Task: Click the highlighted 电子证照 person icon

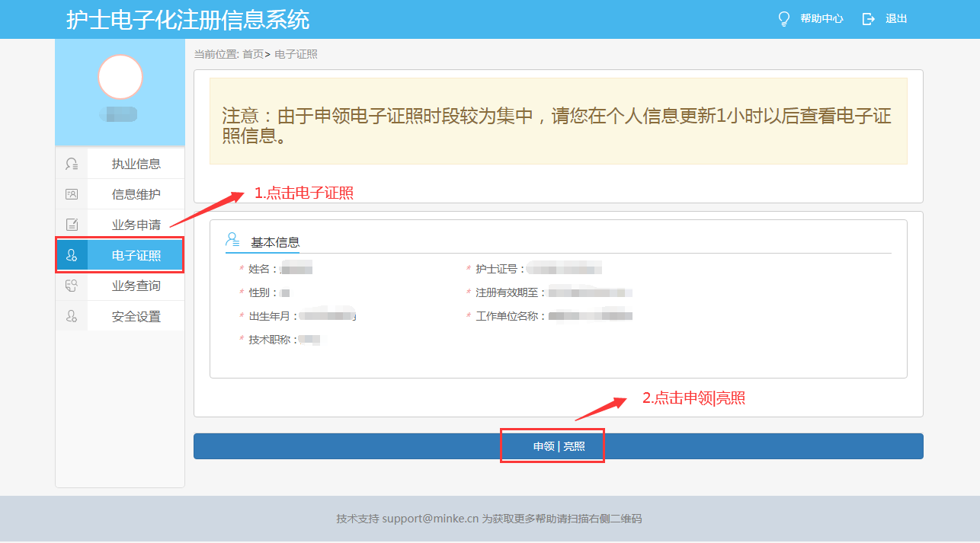Action: click(72, 254)
